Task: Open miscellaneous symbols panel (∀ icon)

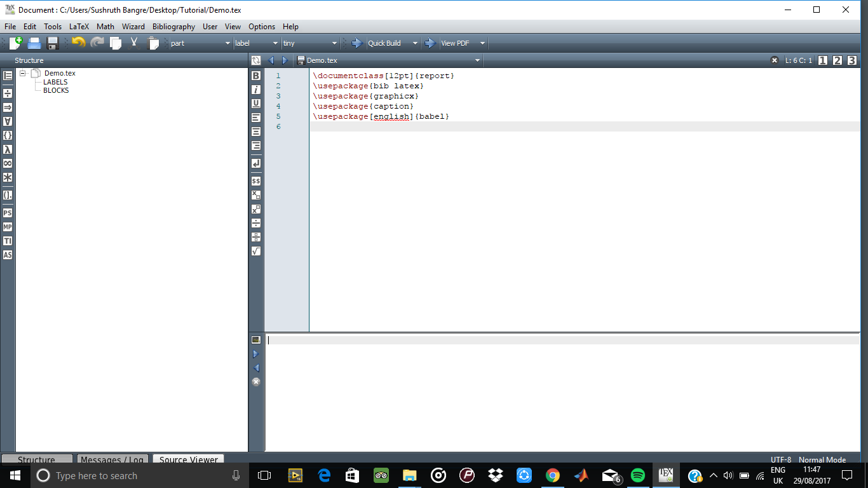Action: click(x=8, y=121)
